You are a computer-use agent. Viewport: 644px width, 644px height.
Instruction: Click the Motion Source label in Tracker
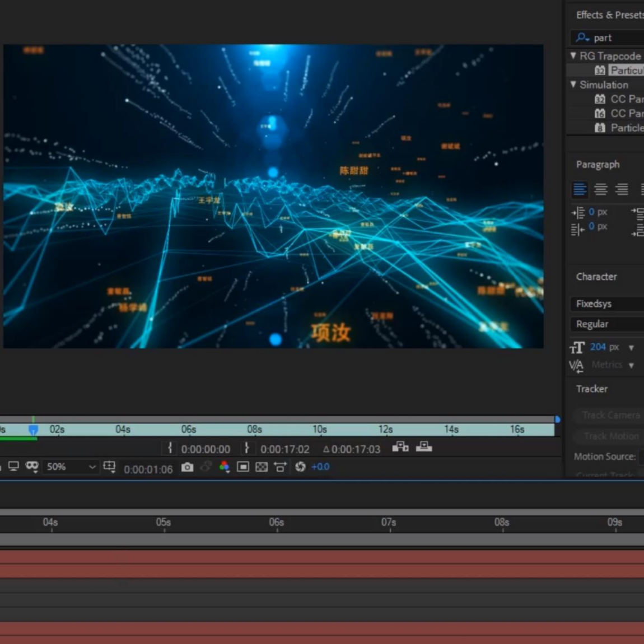pyautogui.click(x=605, y=457)
